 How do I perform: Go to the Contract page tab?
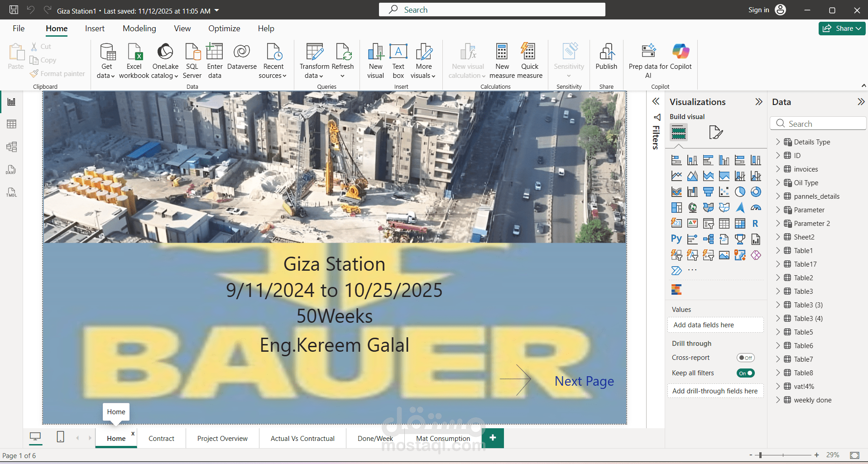coord(161,438)
